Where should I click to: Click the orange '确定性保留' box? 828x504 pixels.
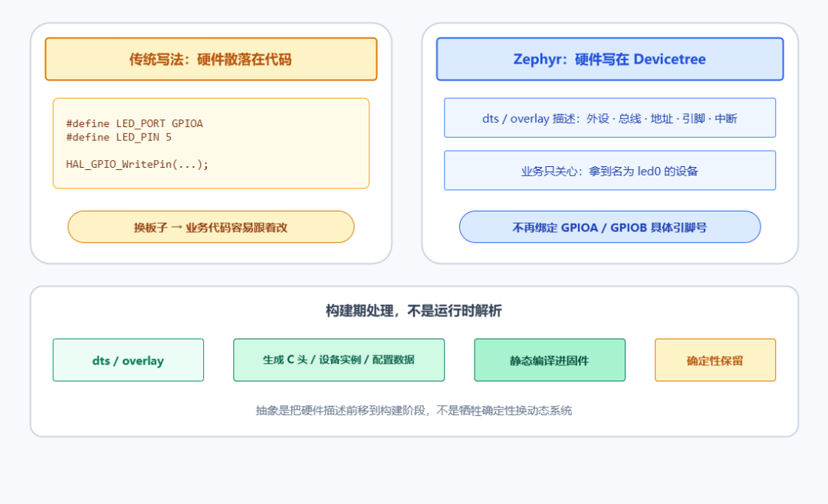point(715,360)
